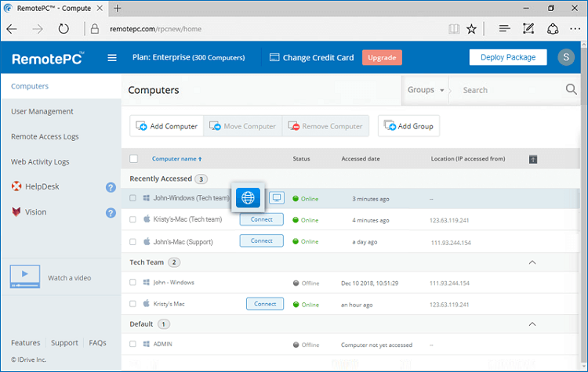Image resolution: width=588 pixels, height=372 pixels.
Task: Connect to John's-Mac (Support)
Action: click(x=261, y=241)
